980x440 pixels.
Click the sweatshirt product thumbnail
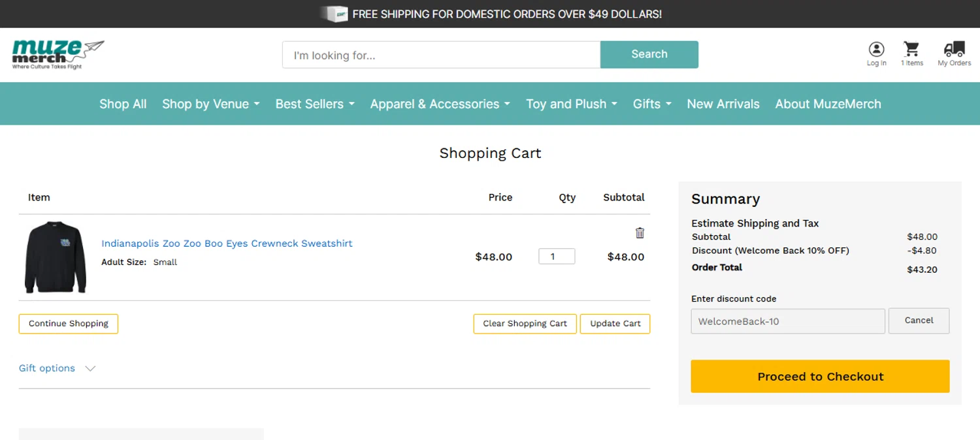[56, 257]
